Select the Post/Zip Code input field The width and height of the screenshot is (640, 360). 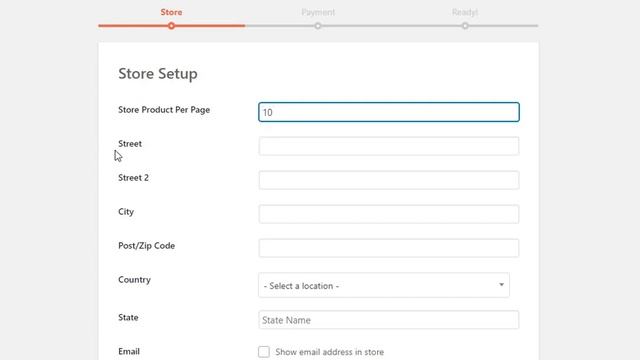coord(389,248)
